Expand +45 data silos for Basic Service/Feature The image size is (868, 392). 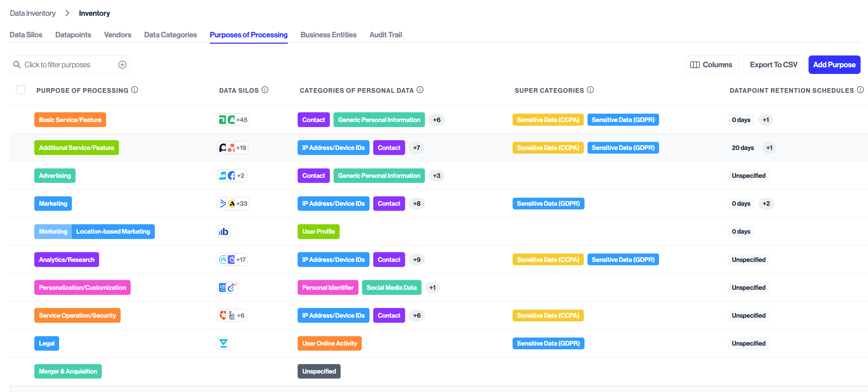tap(242, 120)
